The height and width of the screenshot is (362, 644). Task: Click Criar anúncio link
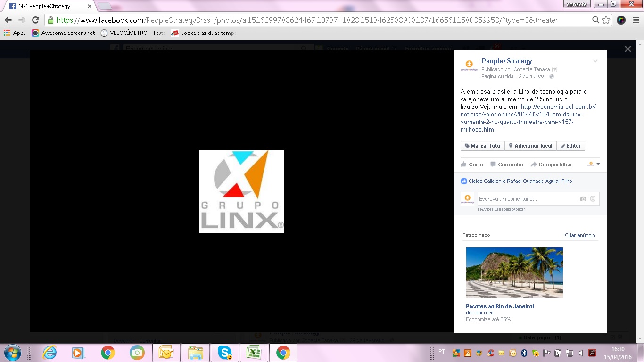580,235
